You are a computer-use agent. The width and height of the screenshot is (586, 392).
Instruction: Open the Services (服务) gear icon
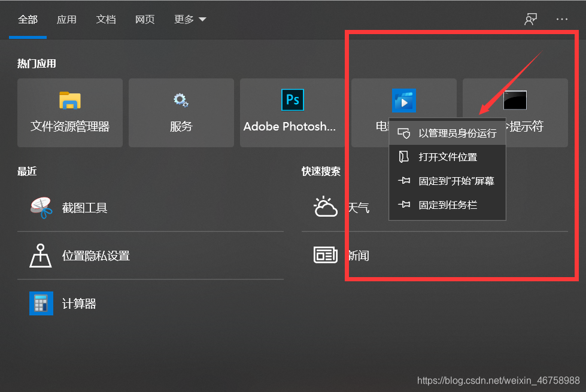click(x=181, y=100)
